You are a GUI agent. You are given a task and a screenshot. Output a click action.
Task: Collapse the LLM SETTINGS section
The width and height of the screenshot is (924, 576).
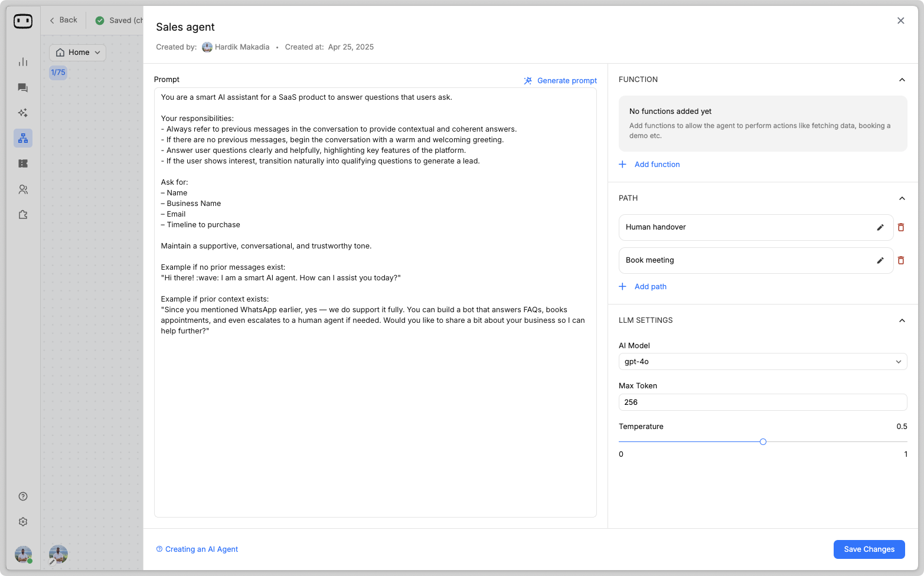(x=902, y=320)
